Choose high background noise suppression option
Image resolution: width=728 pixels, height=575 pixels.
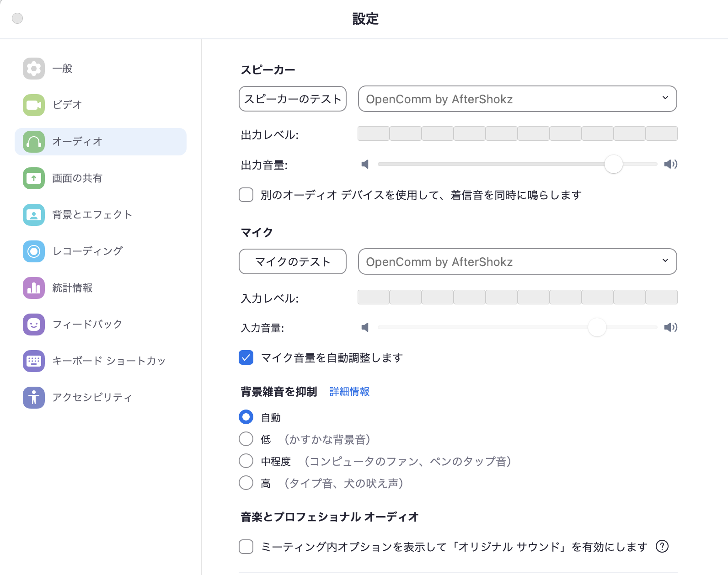pos(246,483)
